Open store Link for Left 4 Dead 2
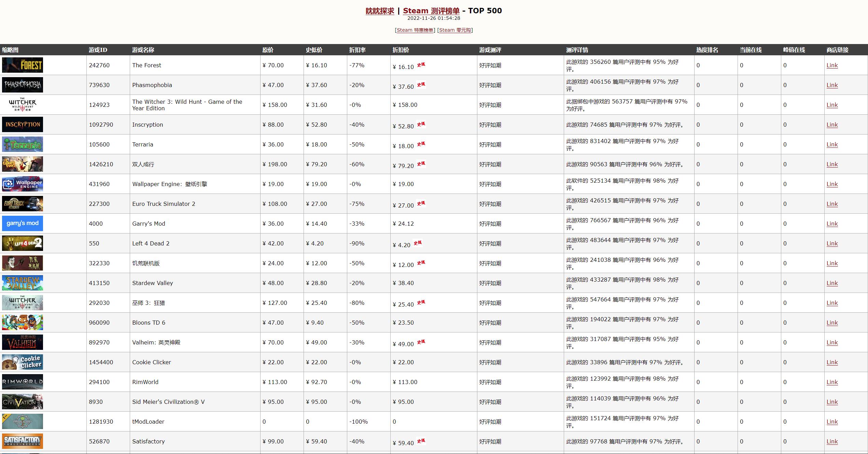This screenshot has width=868, height=454. [x=832, y=243]
